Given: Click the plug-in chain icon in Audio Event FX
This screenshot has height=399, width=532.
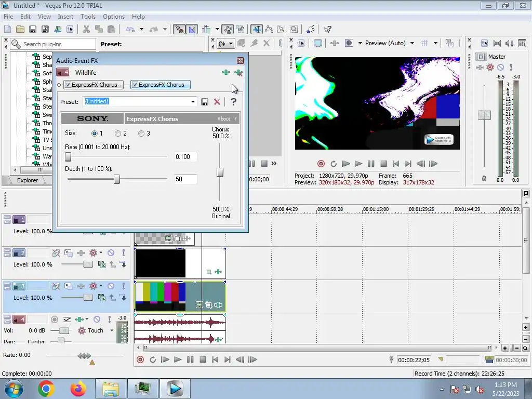Looking at the screenshot, I should (x=226, y=72).
